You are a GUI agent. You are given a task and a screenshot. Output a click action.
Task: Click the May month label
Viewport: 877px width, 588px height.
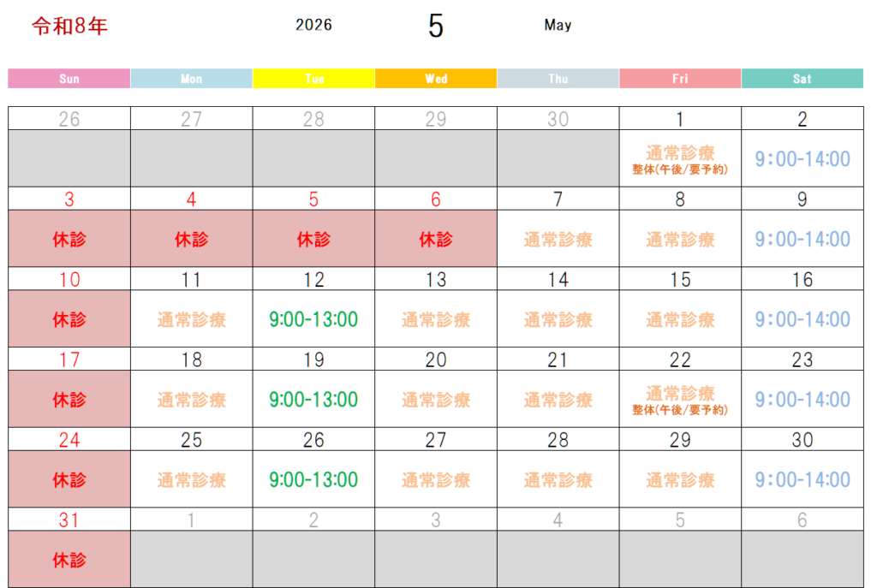[558, 26]
